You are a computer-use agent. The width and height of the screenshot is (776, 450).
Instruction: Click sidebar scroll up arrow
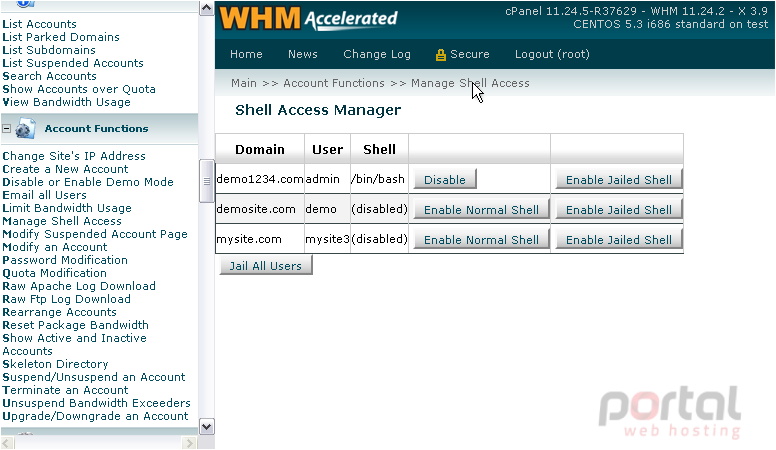tap(206, 8)
